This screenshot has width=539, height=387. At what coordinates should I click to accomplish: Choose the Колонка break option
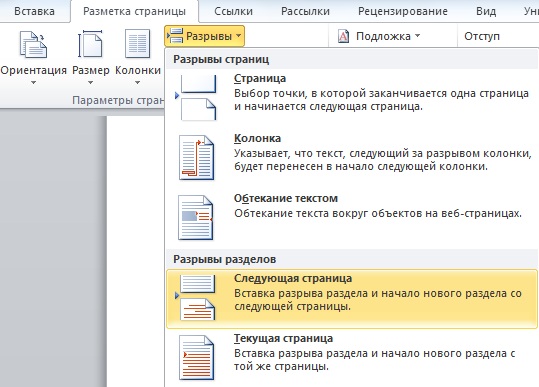(352, 157)
